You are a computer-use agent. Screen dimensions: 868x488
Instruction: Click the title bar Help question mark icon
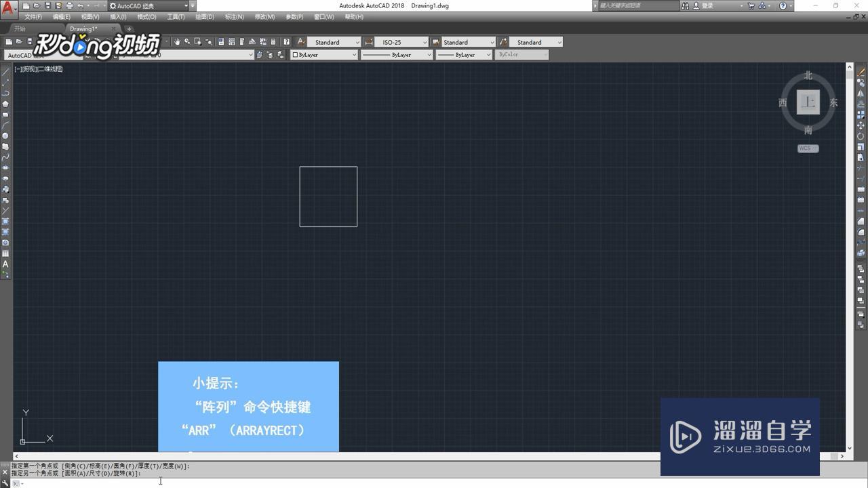point(783,5)
